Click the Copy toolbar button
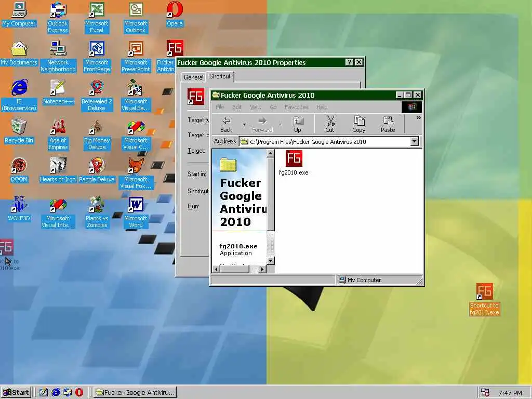This screenshot has height=399, width=532. click(358, 125)
